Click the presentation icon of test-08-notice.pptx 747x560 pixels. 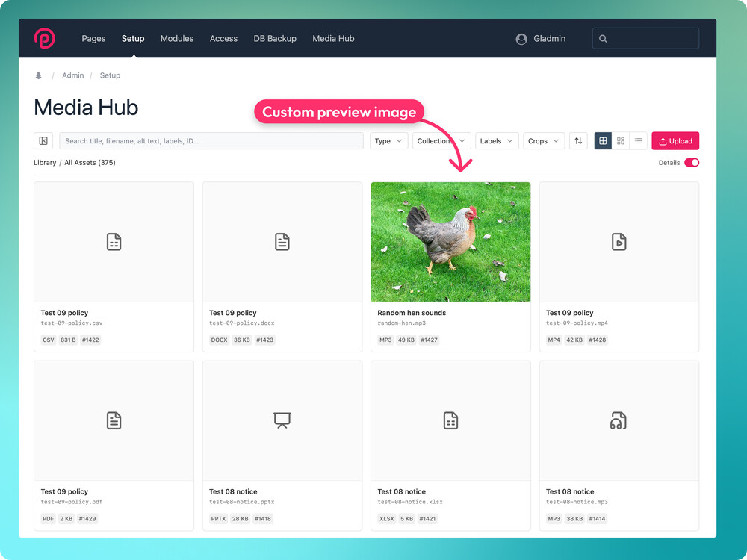(282, 420)
